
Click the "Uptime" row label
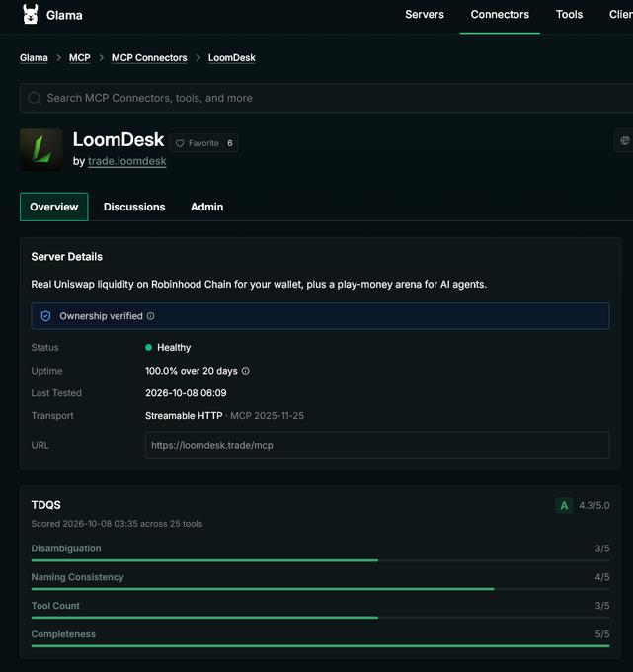pos(46,371)
